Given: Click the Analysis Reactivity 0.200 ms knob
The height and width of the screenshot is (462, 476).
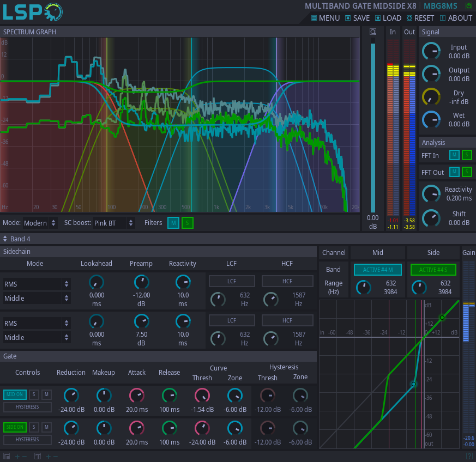Looking at the screenshot, I should pyautogui.click(x=431, y=193).
